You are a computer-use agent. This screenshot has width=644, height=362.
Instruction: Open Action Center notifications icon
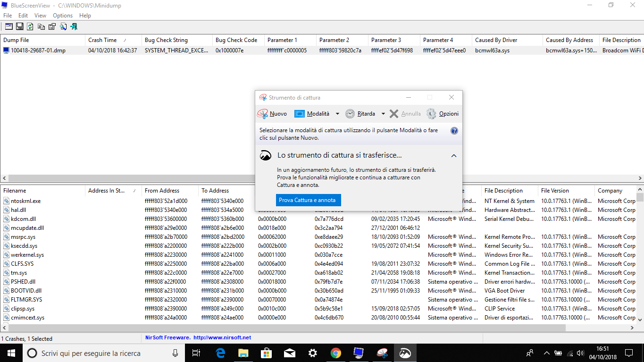[629, 353]
